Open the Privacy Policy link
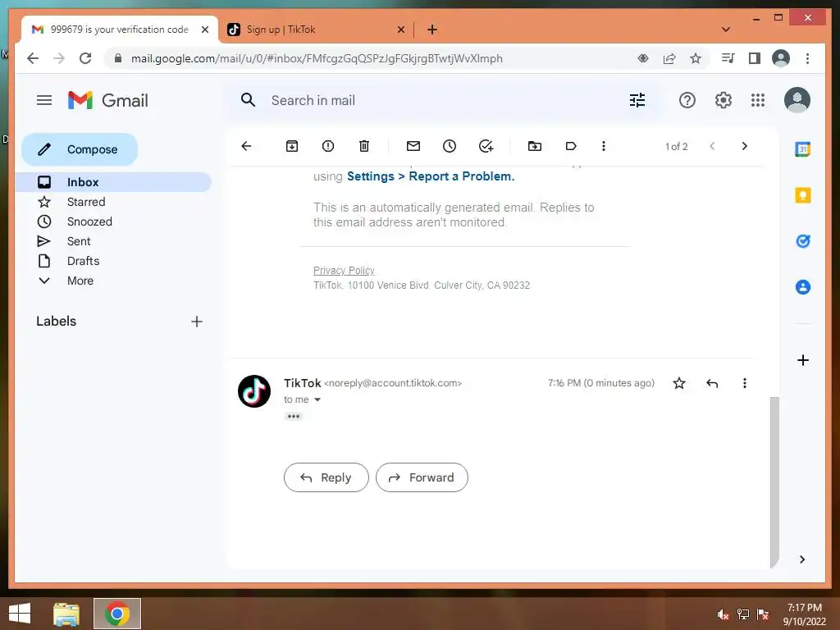The width and height of the screenshot is (840, 630). click(344, 271)
